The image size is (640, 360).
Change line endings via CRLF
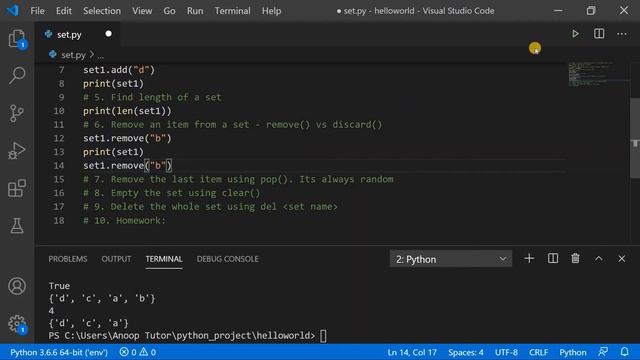538,352
